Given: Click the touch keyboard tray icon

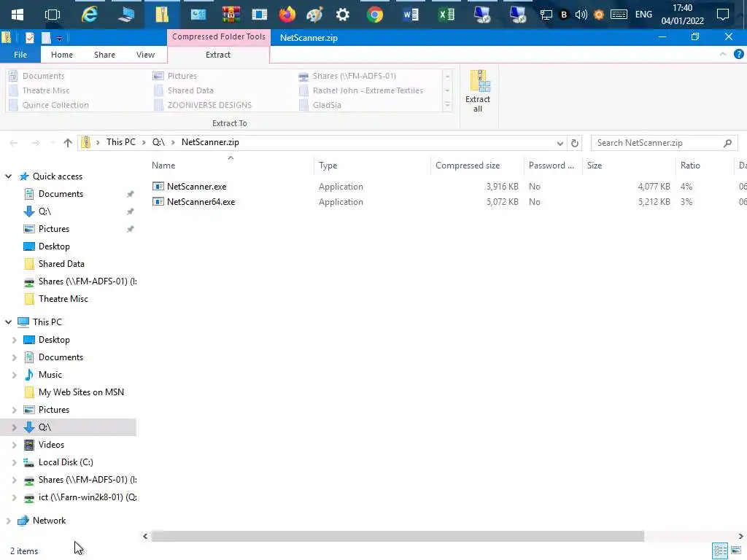Looking at the screenshot, I should pos(619,15).
